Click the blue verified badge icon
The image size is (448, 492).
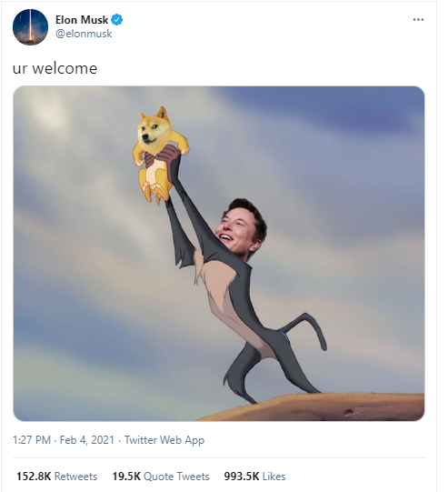(117, 20)
